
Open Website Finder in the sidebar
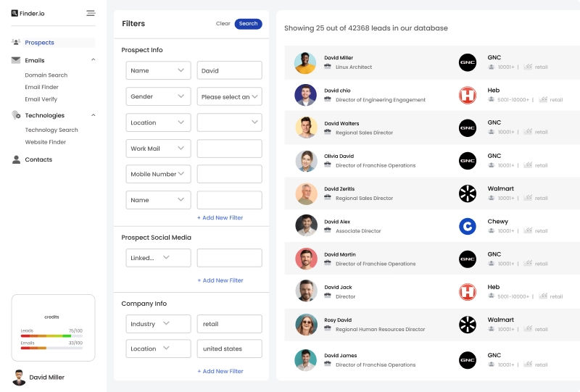46,142
